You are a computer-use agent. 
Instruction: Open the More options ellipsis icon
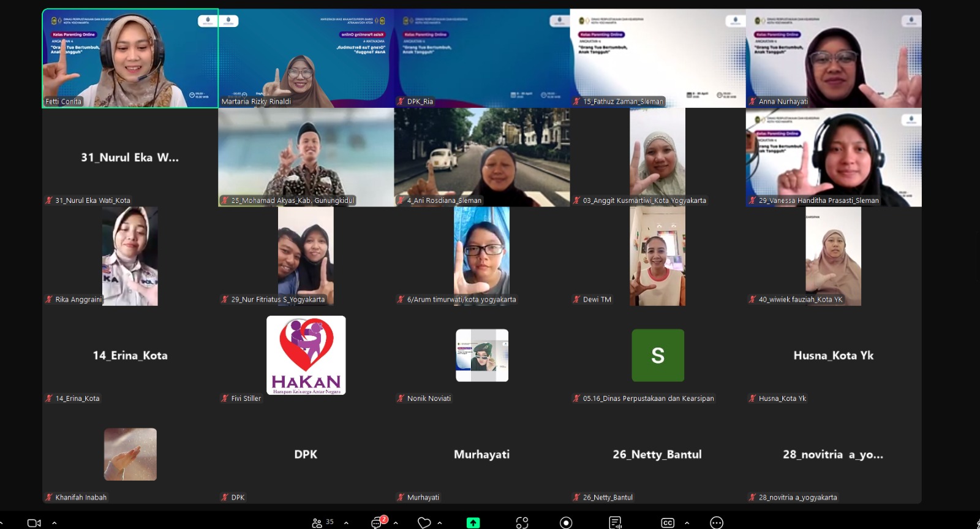717,523
